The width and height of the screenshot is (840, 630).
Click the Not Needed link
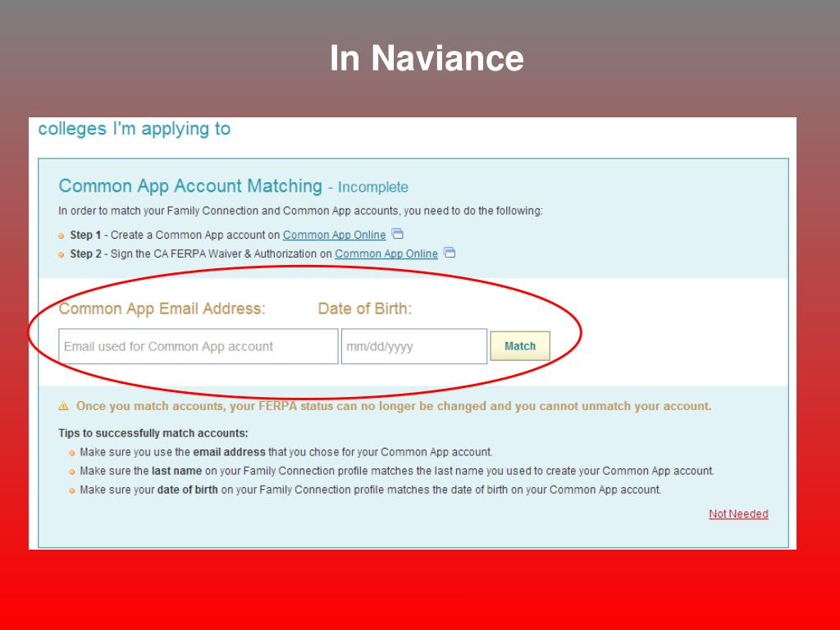click(738, 514)
